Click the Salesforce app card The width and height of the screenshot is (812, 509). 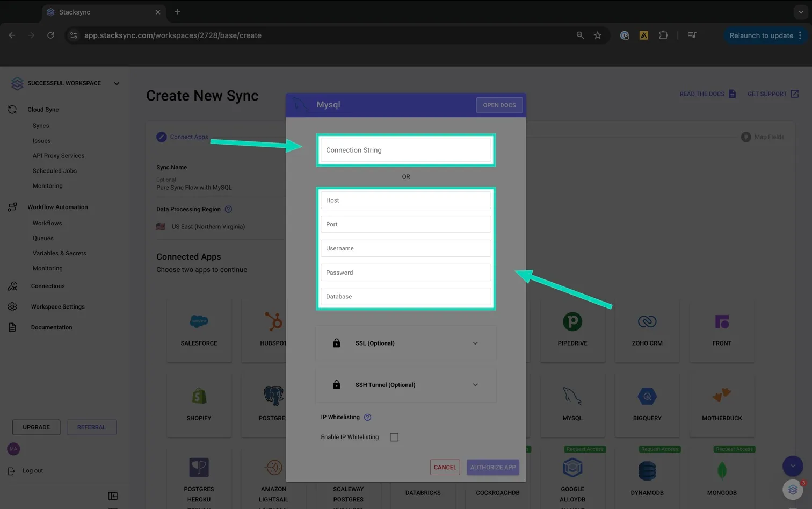199,330
